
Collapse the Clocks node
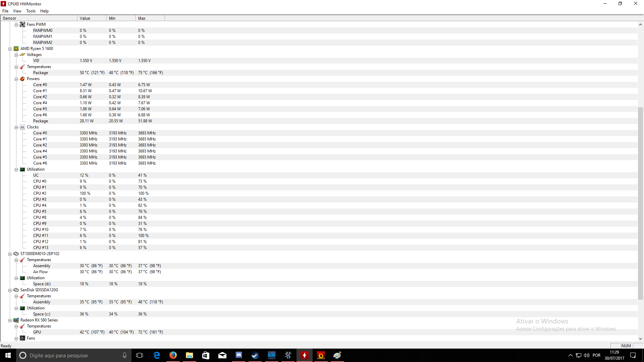(16, 127)
